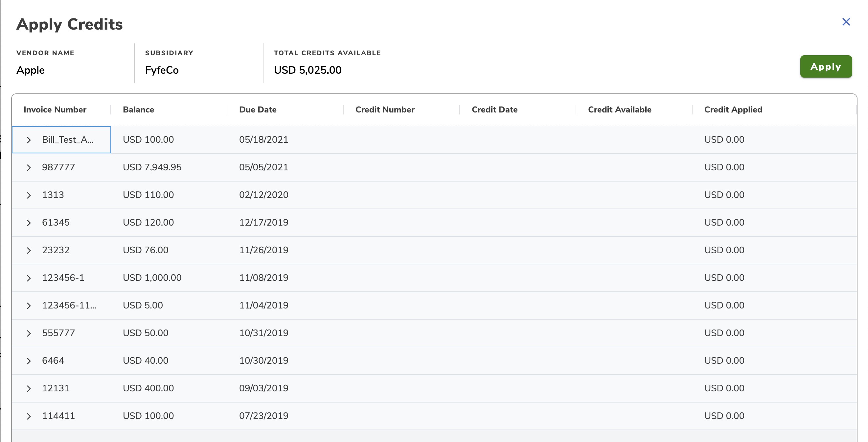The image size is (868, 442).
Task: Click the green Apply button
Action: click(x=826, y=66)
